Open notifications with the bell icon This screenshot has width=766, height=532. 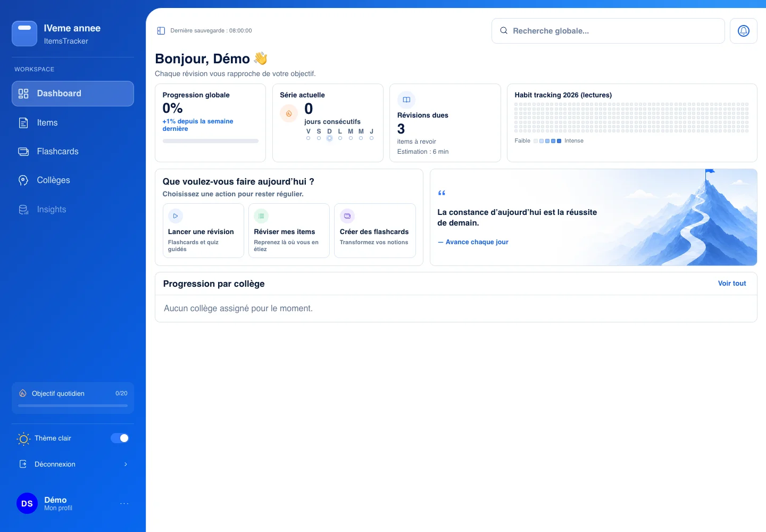point(744,31)
